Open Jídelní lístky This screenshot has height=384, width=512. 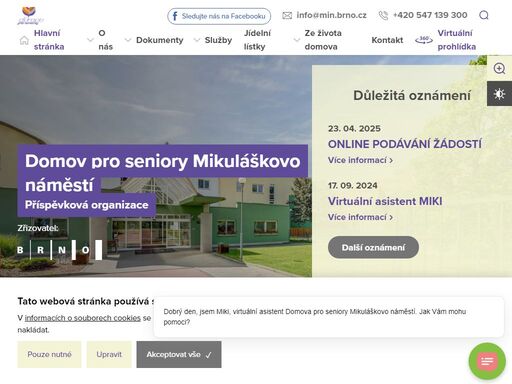(x=257, y=40)
